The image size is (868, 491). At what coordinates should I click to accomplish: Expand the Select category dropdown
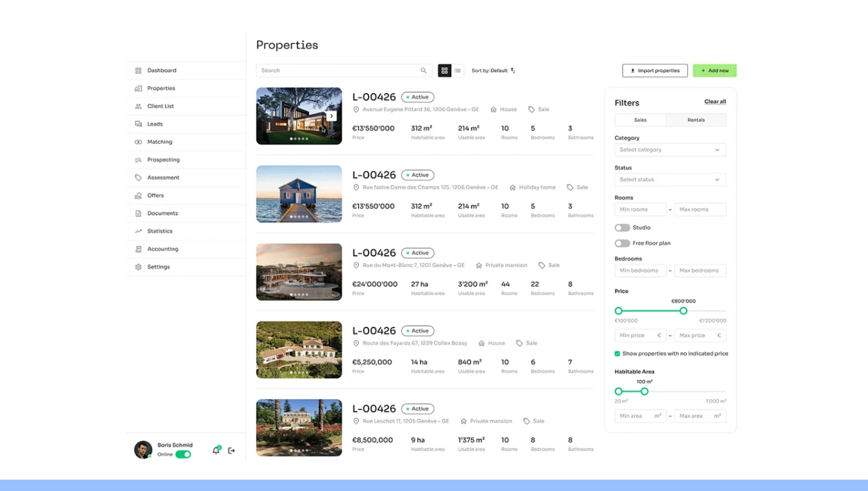point(670,150)
